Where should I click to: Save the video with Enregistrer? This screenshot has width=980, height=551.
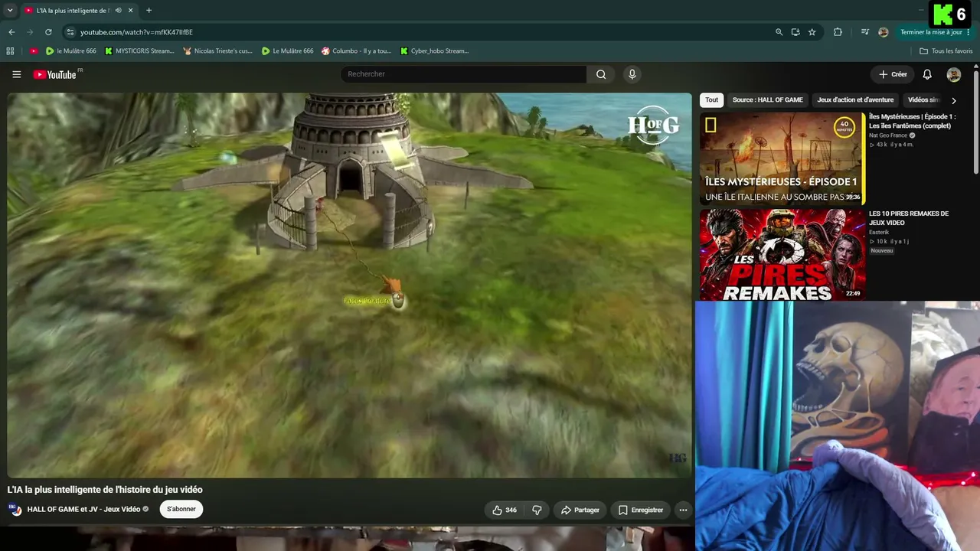click(x=640, y=510)
